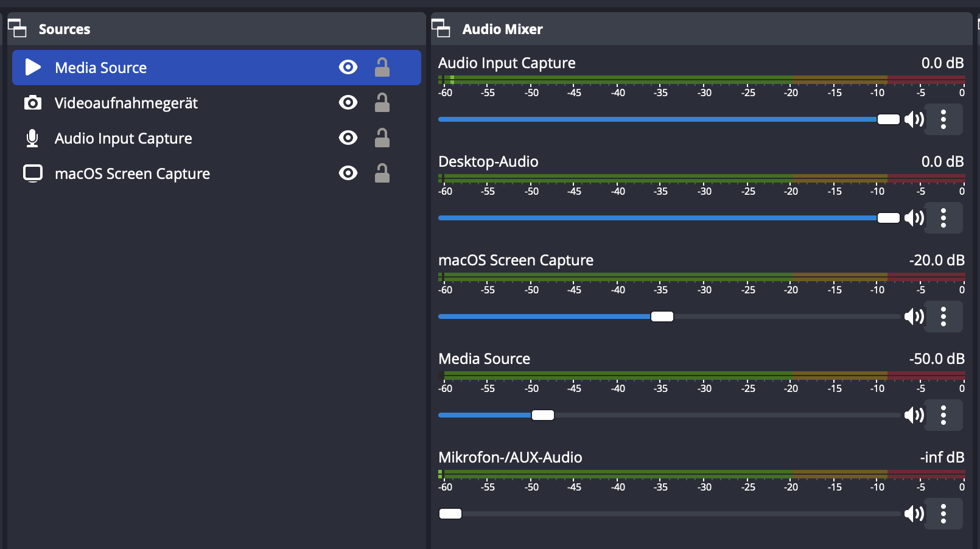Click the Audio Mixer panel title
The height and width of the screenshot is (549, 980).
[503, 29]
